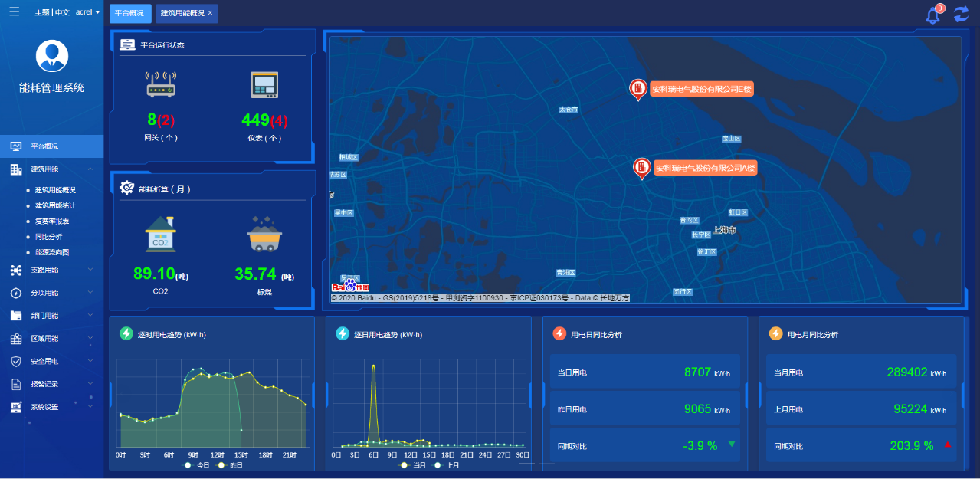Switch language to 中文
Viewport: 980px width, 479px height.
62,12
